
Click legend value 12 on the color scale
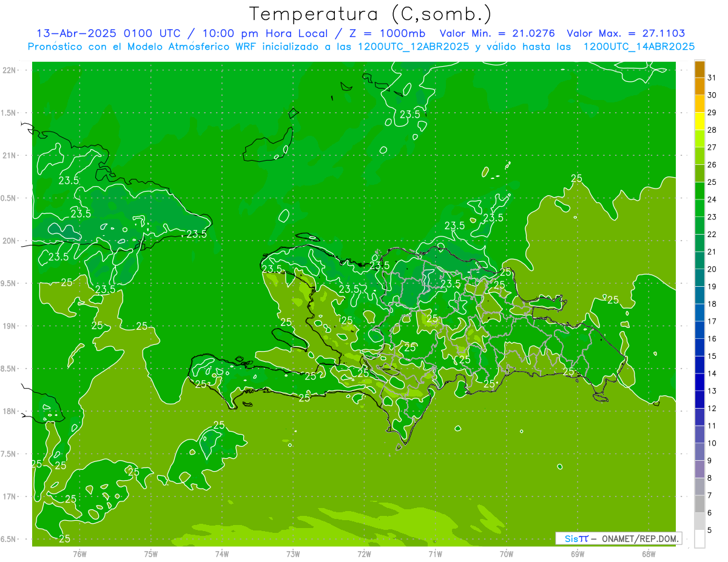tap(712, 408)
